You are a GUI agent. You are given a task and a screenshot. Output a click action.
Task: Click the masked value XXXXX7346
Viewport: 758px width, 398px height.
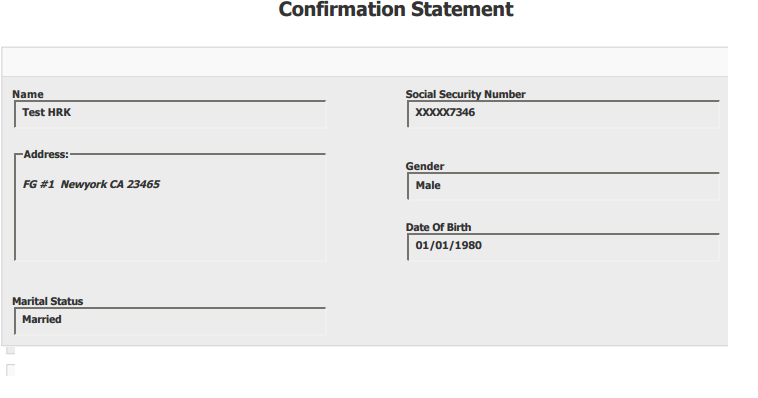point(445,112)
